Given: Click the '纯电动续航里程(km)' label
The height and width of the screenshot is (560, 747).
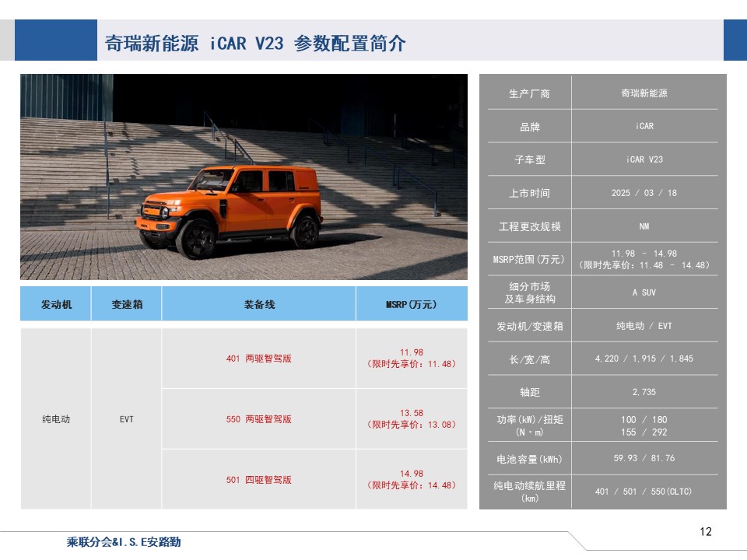Looking at the screenshot, I should [x=530, y=492].
